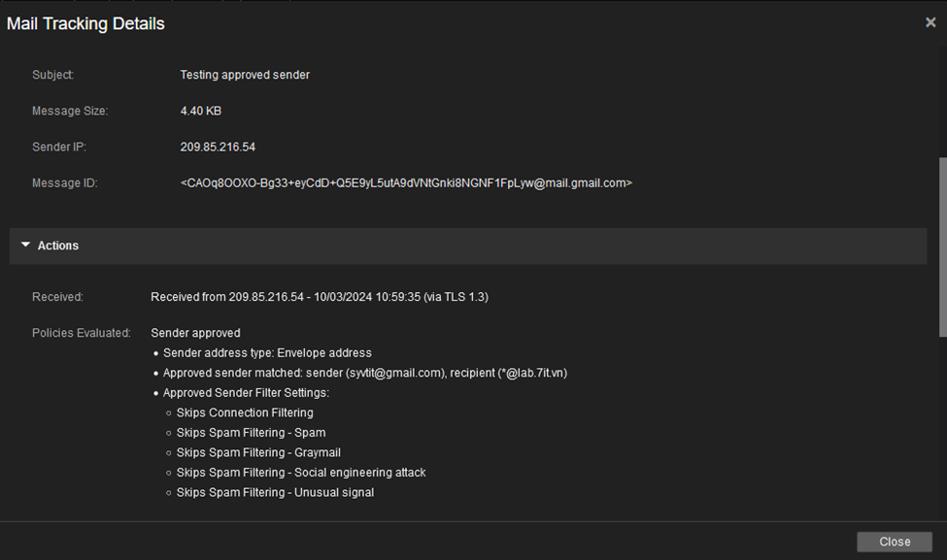The width and height of the screenshot is (947, 560).
Task: Click the Approved sender matched line
Action: click(365, 373)
